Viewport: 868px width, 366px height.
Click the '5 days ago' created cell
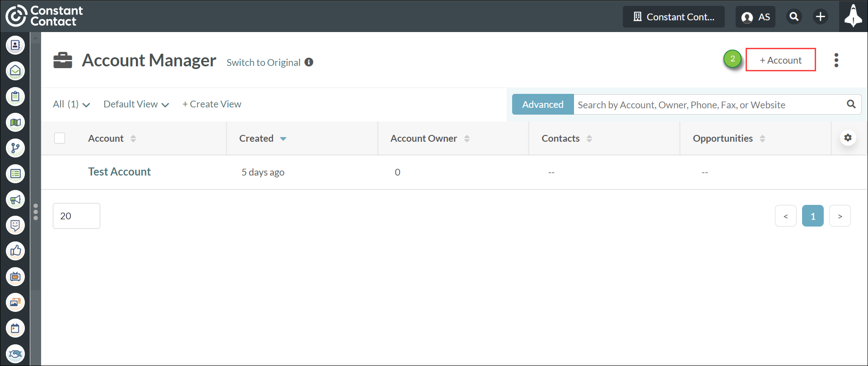[263, 172]
